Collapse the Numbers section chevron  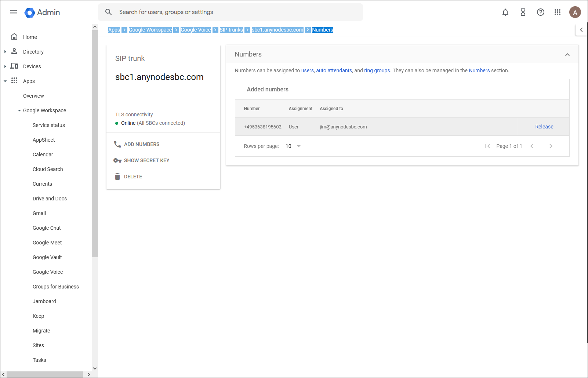tap(567, 55)
